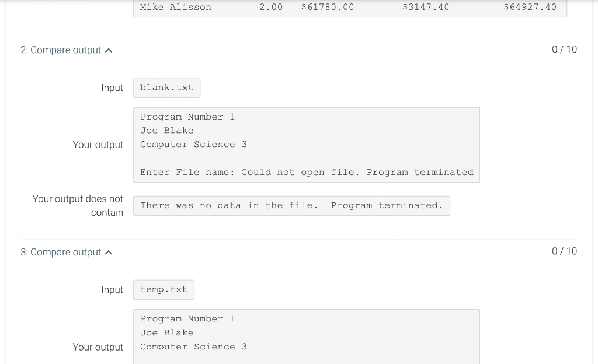Collapse the '2: Compare output' section chevron

coord(109,50)
